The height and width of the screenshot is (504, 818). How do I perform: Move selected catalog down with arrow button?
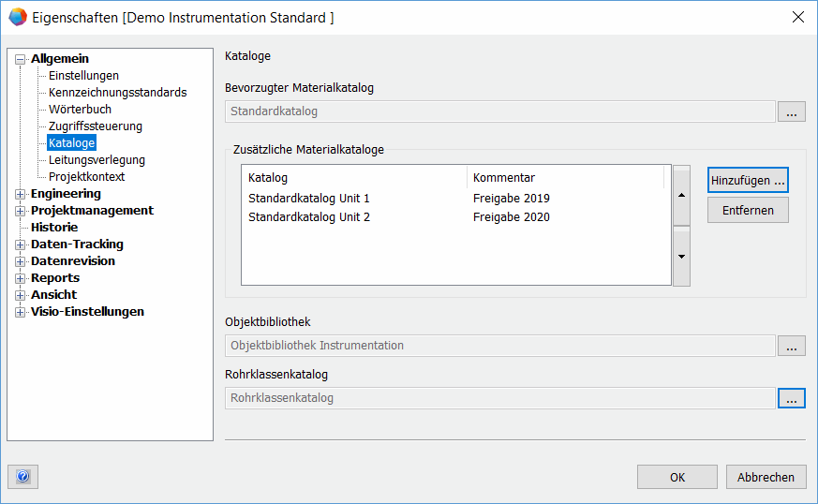click(x=682, y=257)
